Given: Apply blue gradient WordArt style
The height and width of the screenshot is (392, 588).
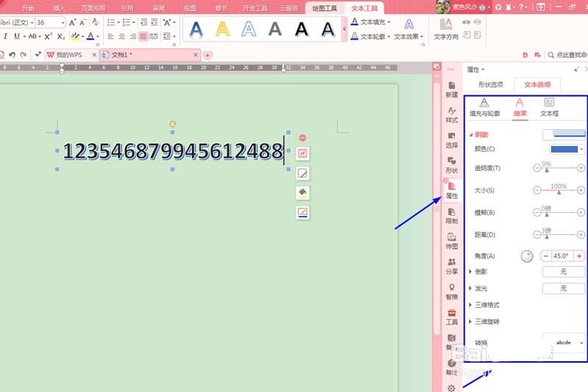Looking at the screenshot, I should [196, 29].
